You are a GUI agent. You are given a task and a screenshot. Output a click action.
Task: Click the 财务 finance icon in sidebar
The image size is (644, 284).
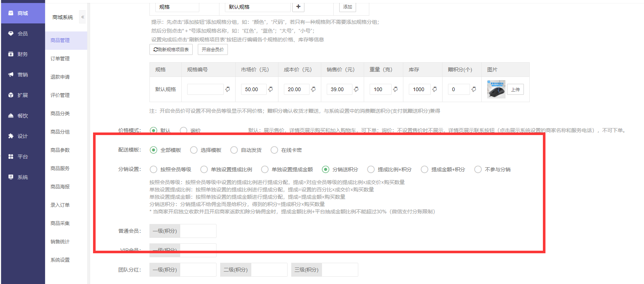11,54
